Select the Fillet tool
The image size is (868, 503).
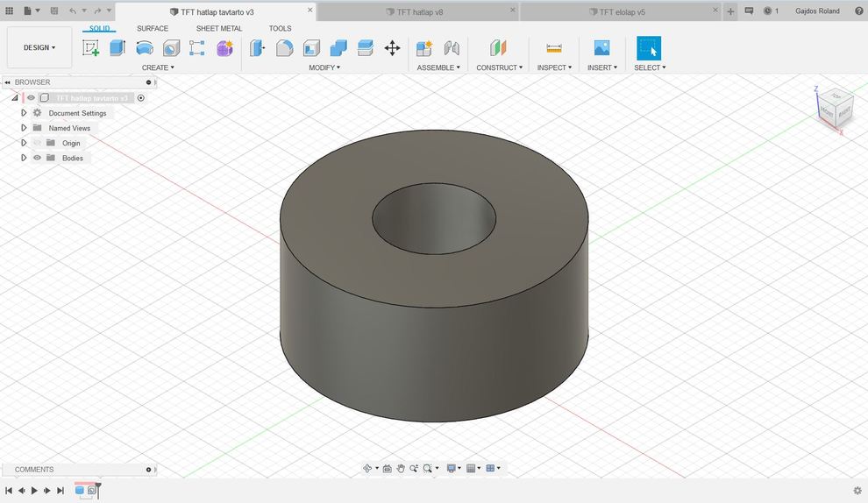click(284, 48)
